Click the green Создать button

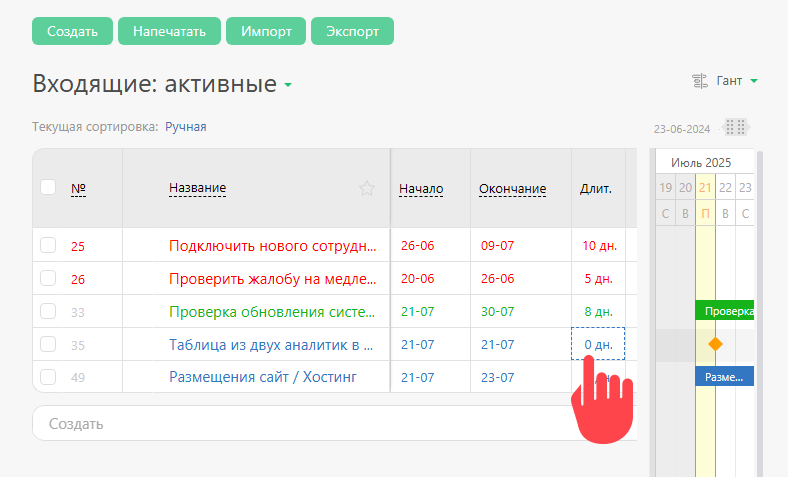click(x=72, y=31)
